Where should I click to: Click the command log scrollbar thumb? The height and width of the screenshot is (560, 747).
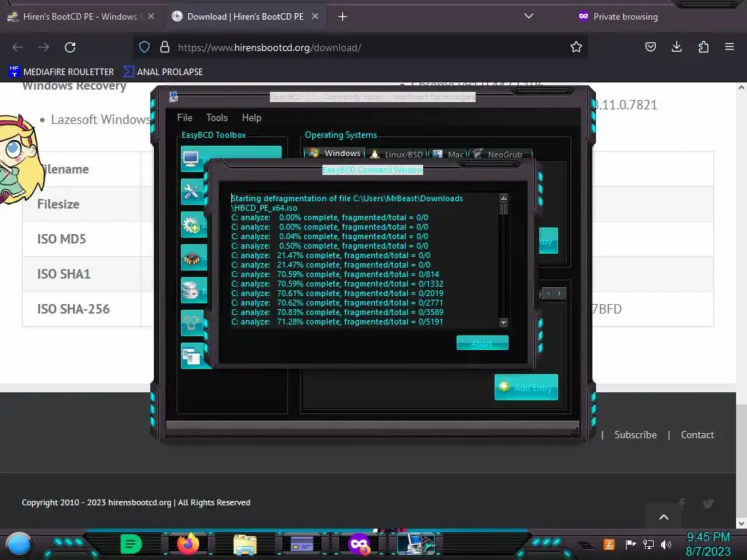pyautogui.click(x=503, y=209)
